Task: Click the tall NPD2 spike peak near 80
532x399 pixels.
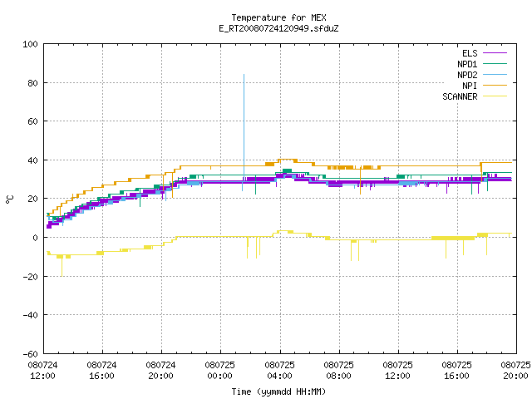Action: click(x=244, y=75)
